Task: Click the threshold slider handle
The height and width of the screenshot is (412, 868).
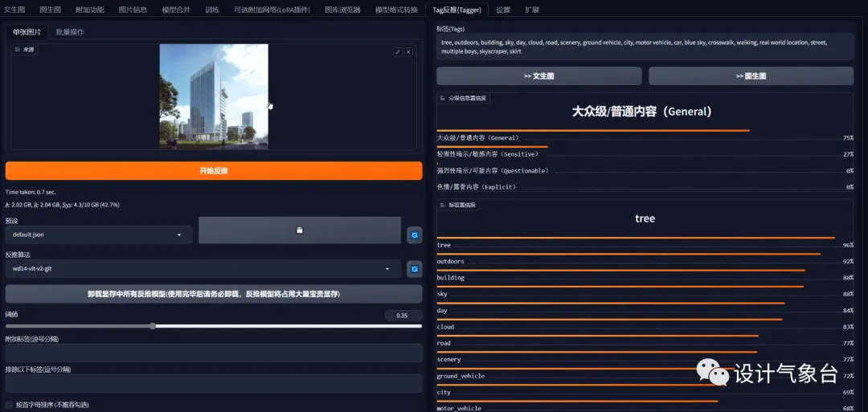Action: [152, 326]
